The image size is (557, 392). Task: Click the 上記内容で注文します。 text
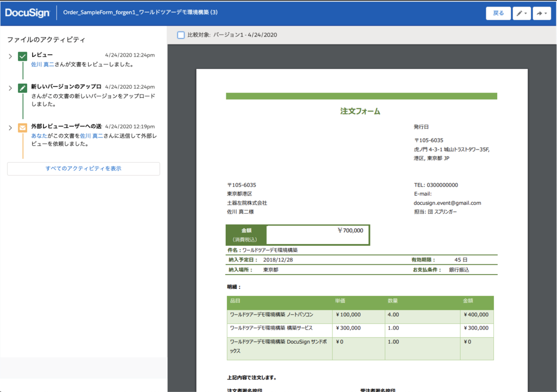click(252, 377)
